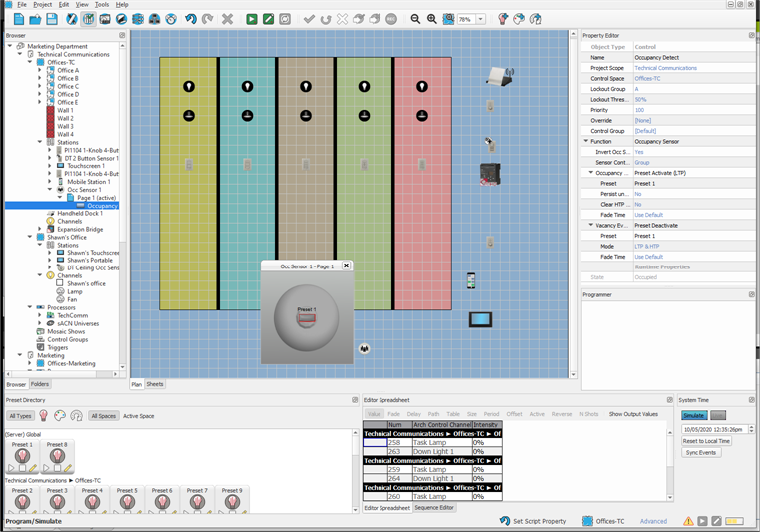Image resolution: width=760 pixels, height=532 pixels.
Task: Toggle the All Spaces filter button
Action: [103, 416]
